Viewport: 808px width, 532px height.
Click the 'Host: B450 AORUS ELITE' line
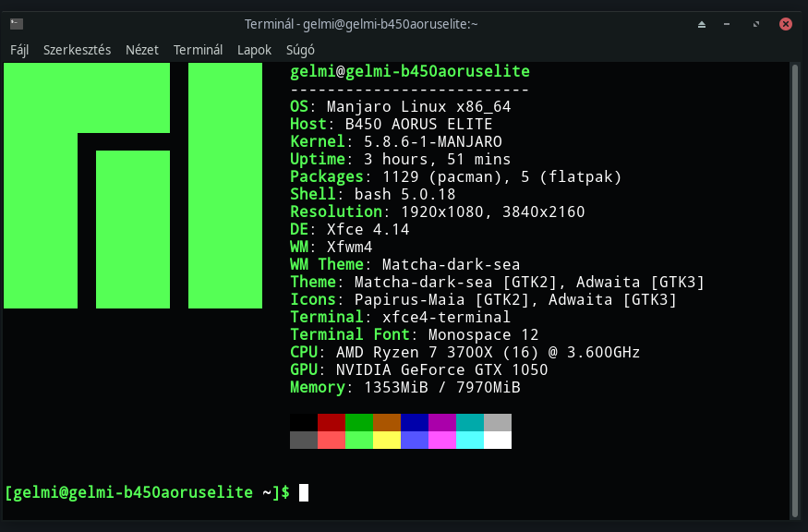pos(392,125)
